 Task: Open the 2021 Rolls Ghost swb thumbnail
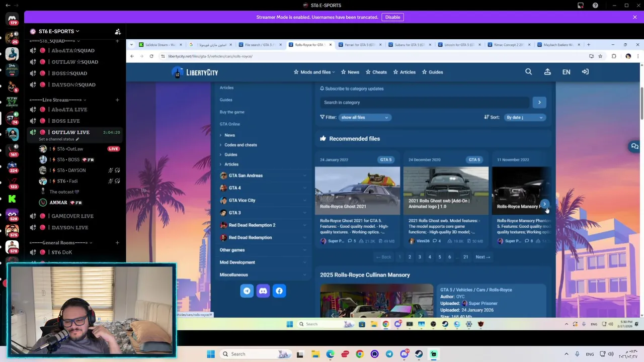(x=446, y=191)
